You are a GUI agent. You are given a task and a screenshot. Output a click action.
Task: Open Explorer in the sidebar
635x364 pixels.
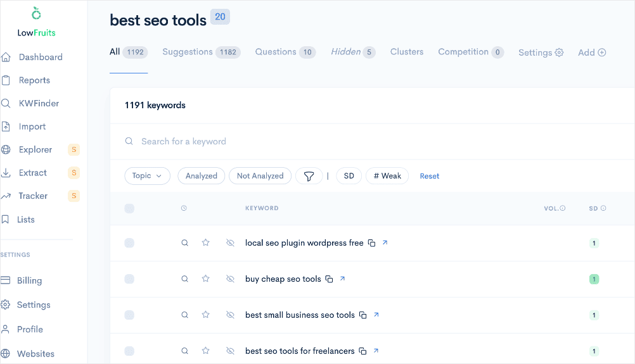click(x=27, y=149)
